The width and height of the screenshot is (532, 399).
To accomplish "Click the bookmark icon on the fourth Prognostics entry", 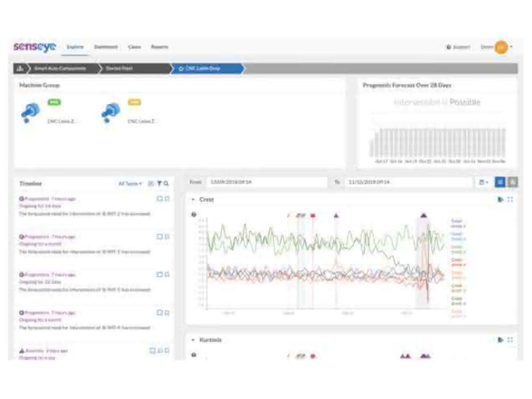I will 167,312.
